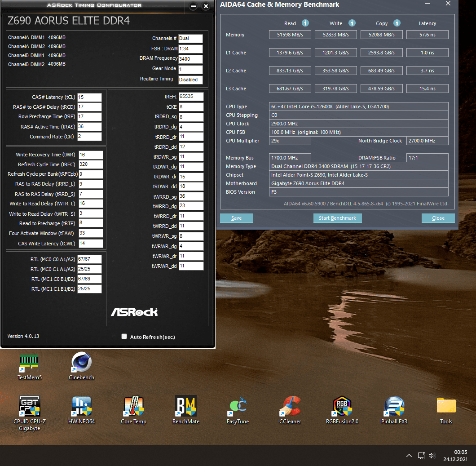The height and width of the screenshot is (466, 476).
Task: Launch CPUID CPU-Z Gigabyte icon
Action: click(x=30, y=413)
